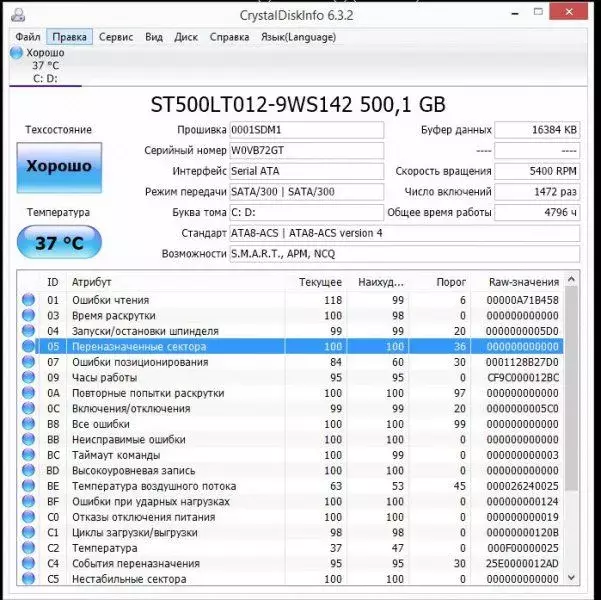Click status orb for Нестабильные сектора row
This screenshot has height=600, width=601.
(28, 579)
